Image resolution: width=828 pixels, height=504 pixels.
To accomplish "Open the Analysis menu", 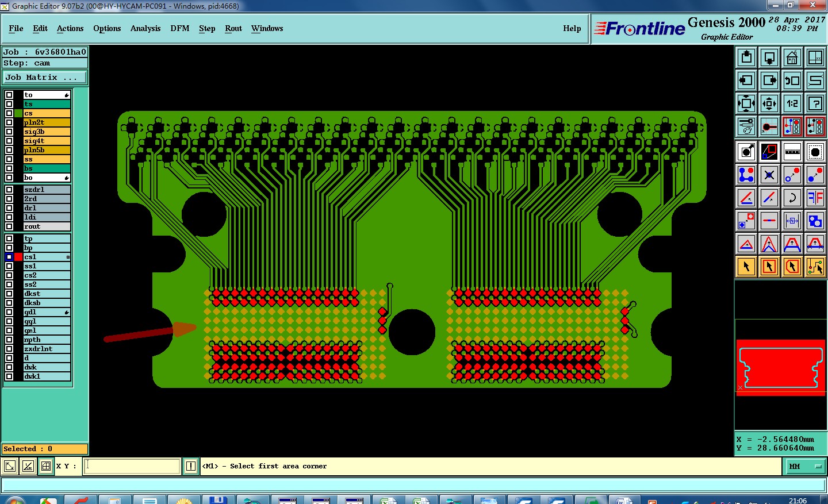I will [145, 28].
